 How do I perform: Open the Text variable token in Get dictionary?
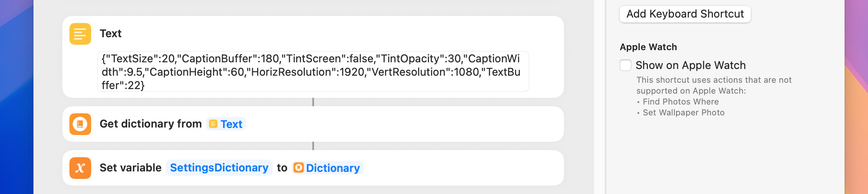[226, 124]
